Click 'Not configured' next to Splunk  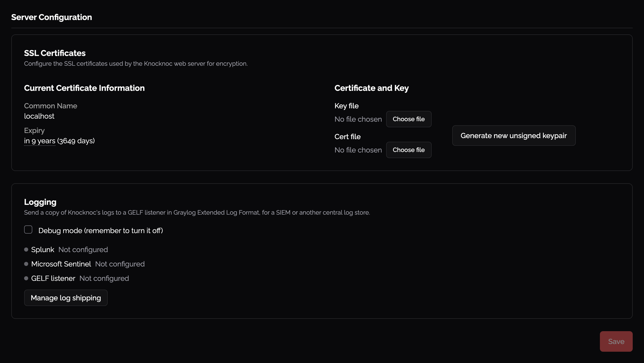(83, 250)
